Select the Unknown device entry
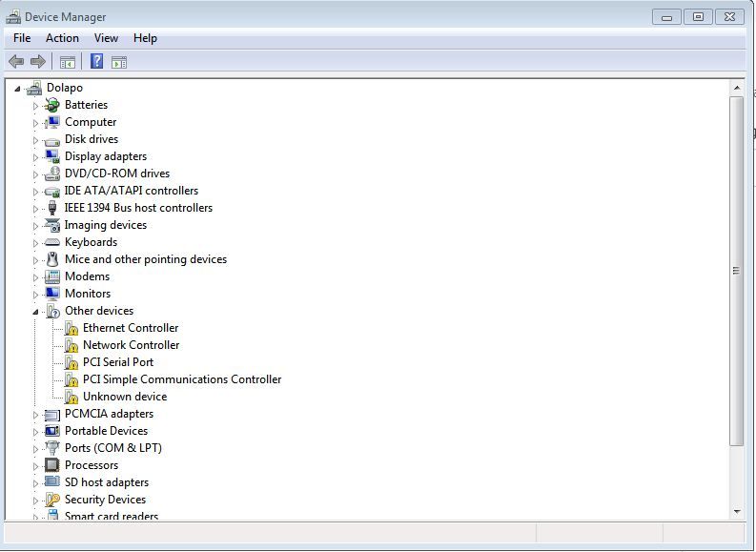756x552 pixels. coord(125,397)
